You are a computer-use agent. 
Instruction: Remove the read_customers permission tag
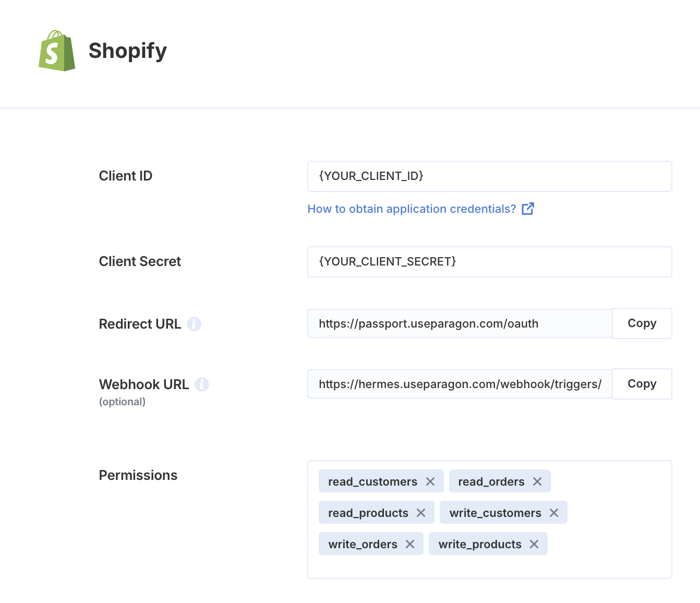(430, 481)
